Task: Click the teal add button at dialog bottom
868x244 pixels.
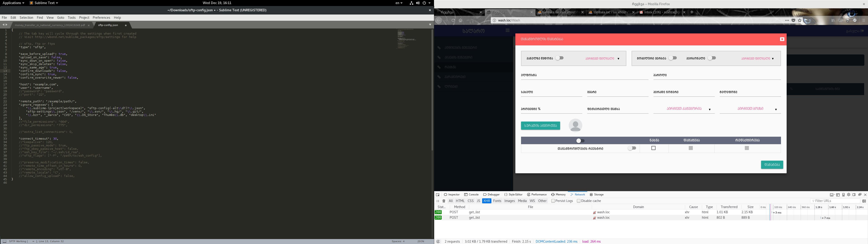Action: coord(772,165)
